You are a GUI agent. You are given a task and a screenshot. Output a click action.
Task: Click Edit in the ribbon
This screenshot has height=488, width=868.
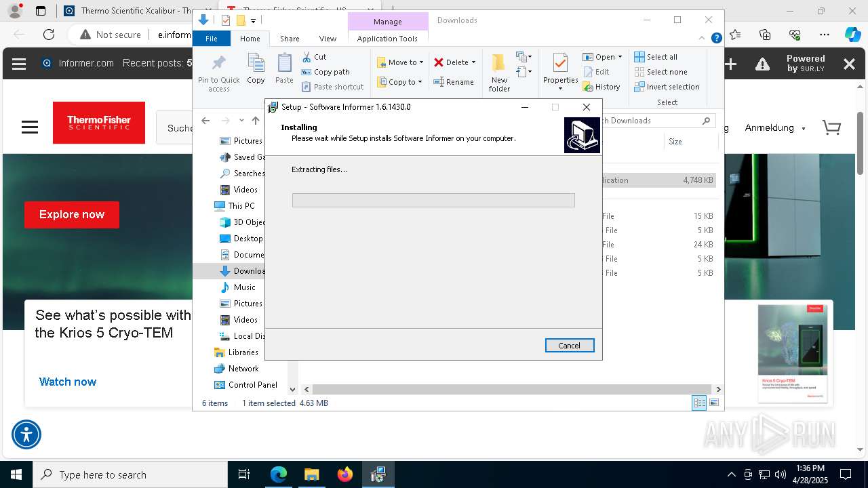(596, 72)
